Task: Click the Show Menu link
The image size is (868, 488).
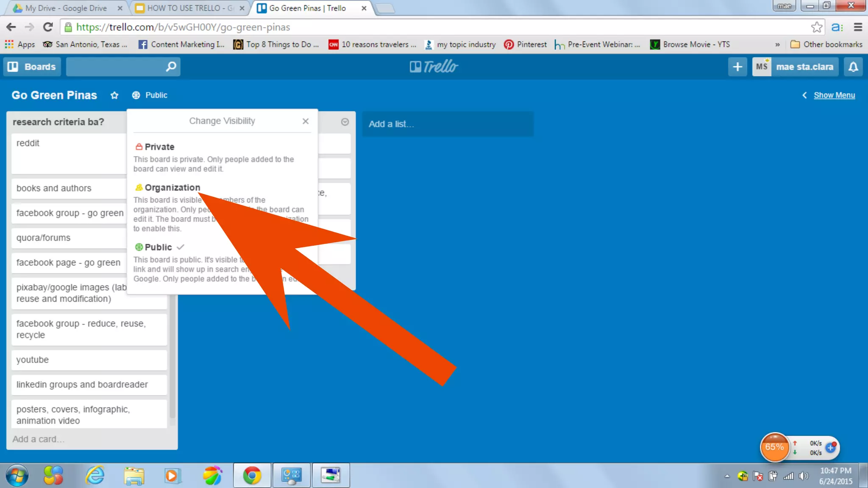Action: point(834,95)
